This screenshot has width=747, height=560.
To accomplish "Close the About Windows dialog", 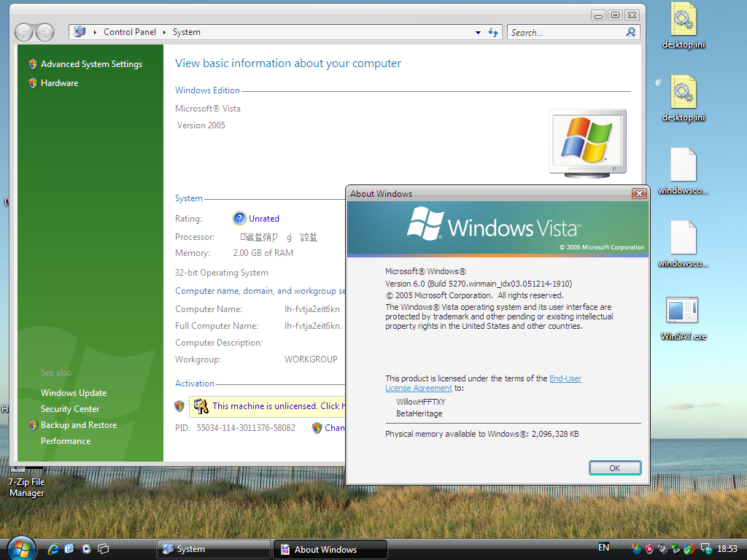I will click(x=639, y=193).
